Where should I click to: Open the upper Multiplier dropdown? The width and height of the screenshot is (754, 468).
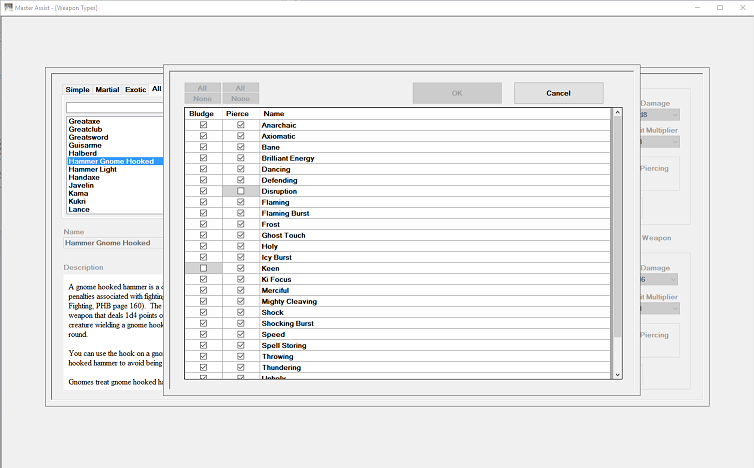click(x=660, y=142)
